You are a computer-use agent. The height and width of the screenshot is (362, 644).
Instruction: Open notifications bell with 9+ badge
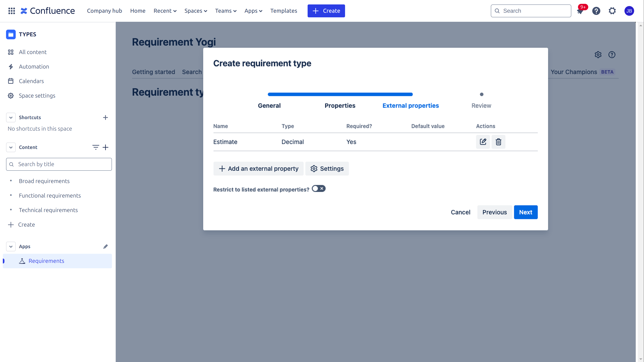point(580,11)
